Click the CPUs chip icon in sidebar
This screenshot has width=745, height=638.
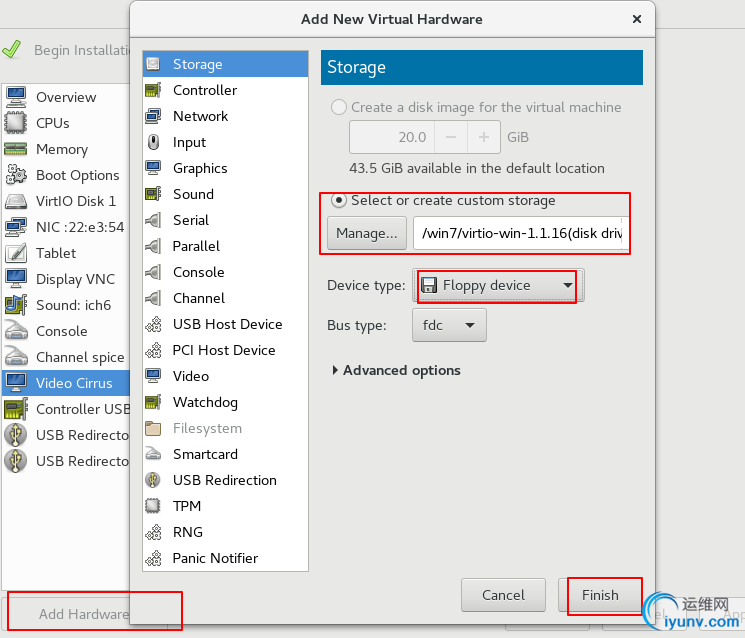[16, 123]
